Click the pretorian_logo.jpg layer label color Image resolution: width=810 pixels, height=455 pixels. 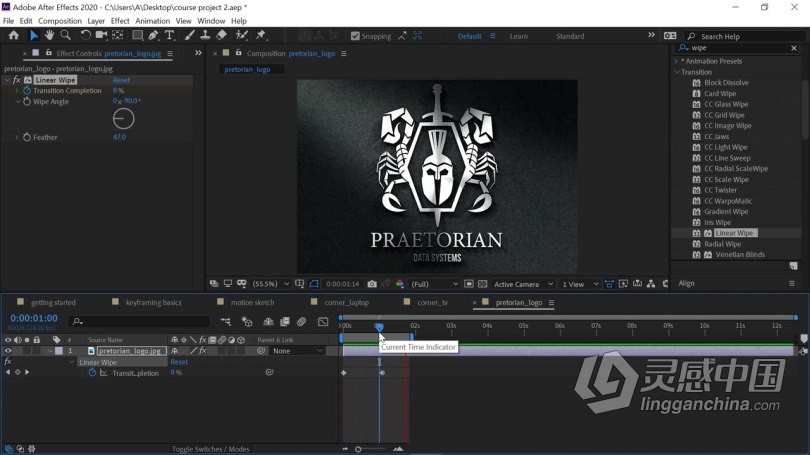pyautogui.click(x=59, y=351)
